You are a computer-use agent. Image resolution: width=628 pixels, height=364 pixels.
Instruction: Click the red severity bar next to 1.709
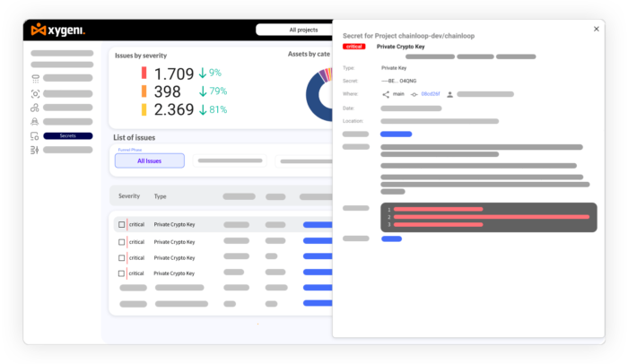[x=144, y=73]
